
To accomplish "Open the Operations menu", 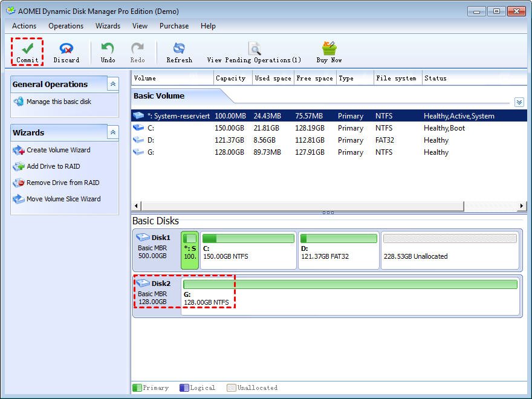I will pos(66,26).
